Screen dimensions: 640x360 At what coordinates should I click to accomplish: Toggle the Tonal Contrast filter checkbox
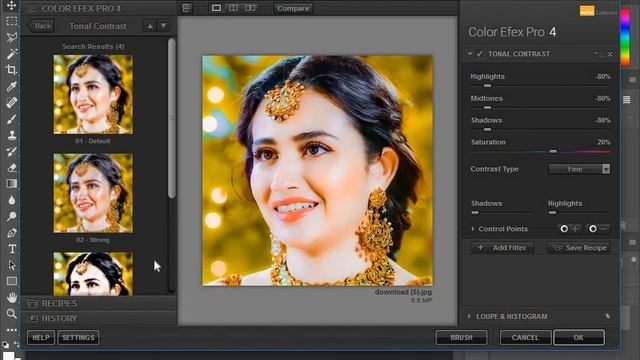[480, 54]
